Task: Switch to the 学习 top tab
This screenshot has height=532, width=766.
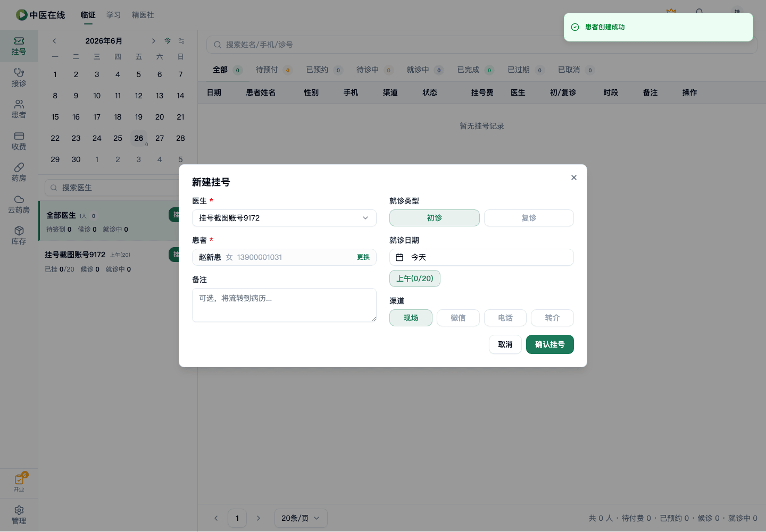Action: point(114,15)
